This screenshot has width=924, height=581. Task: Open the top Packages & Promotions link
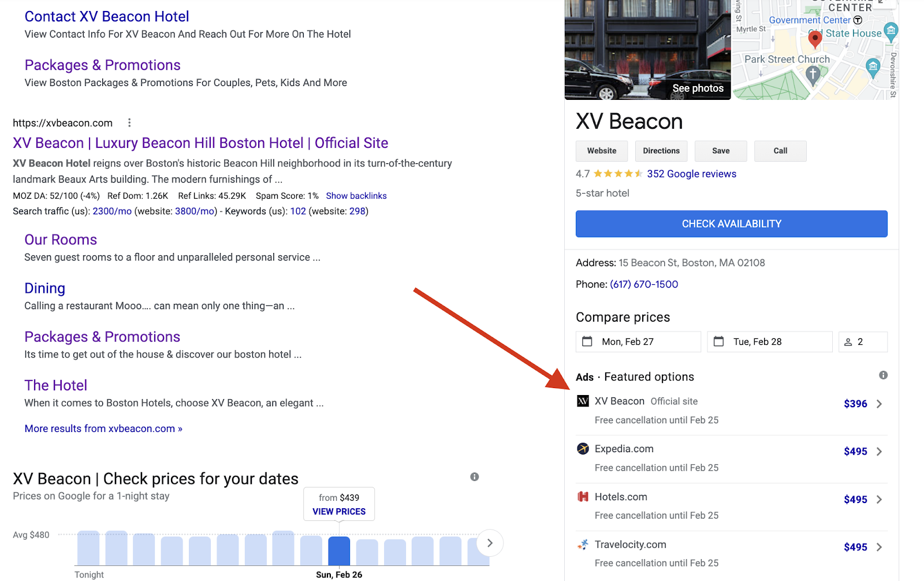point(103,65)
